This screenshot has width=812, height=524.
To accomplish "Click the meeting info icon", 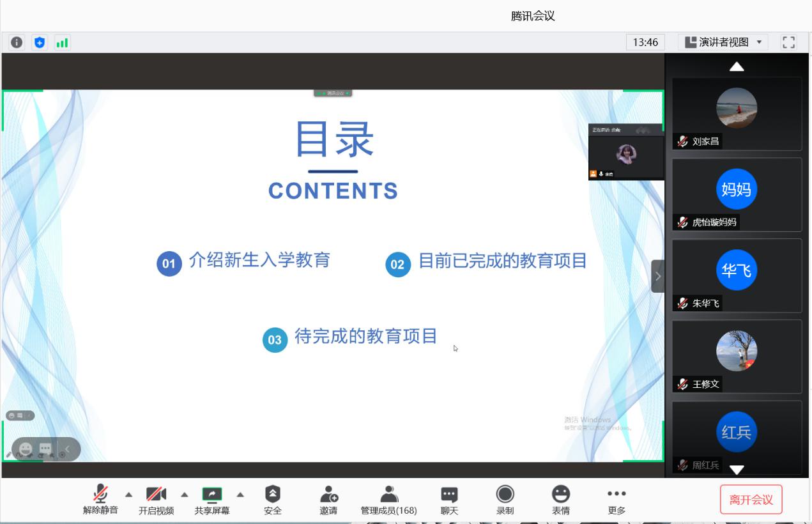I will [17, 43].
